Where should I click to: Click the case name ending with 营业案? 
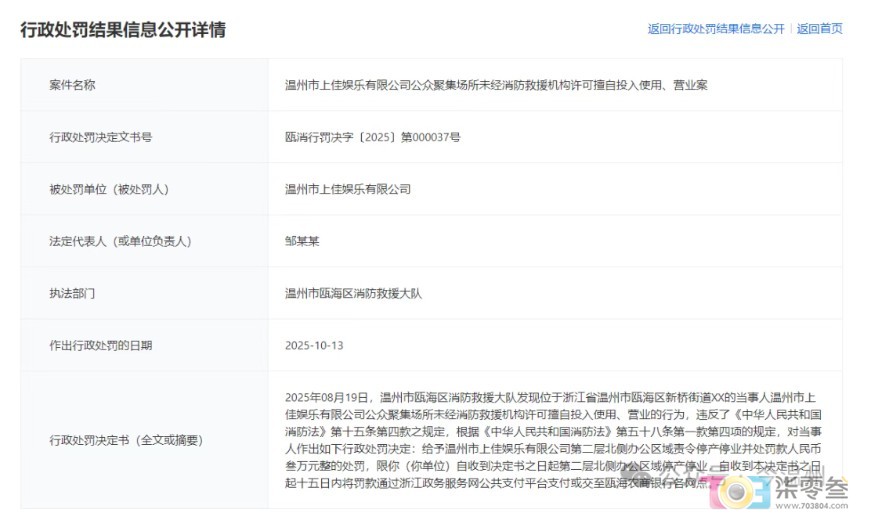[x=496, y=85]
